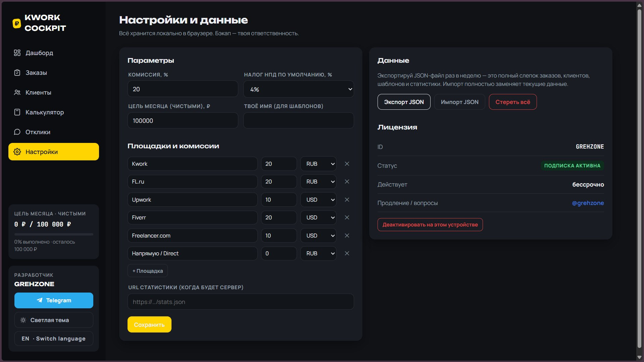Click the Kwork Cockpit logo icon
This screenshot has height=362, width=644.
pos(17,23)
